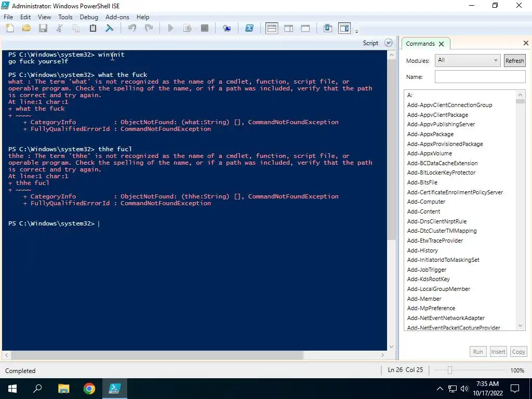
Task: Click the Save floppy disk icon
Action: click(43, 28)
